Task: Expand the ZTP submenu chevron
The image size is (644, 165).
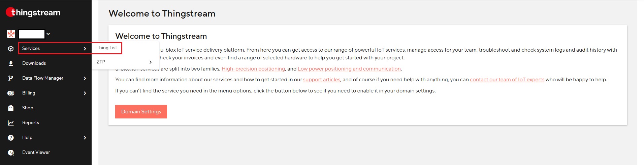Action: click(151, 62)
